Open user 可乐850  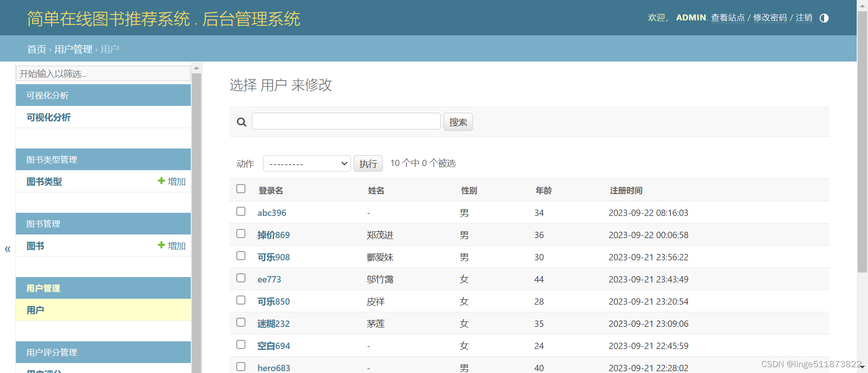click(x=274, y=301)
